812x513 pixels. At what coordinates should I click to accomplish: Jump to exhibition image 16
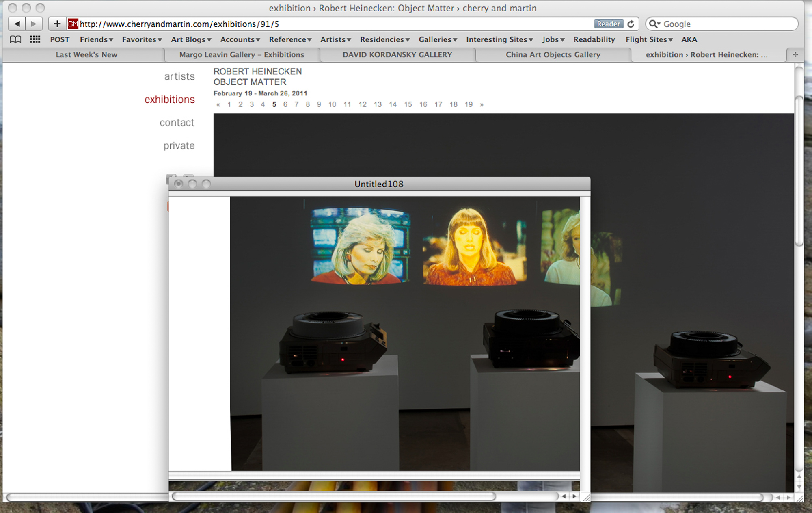(x=423, y=105)
